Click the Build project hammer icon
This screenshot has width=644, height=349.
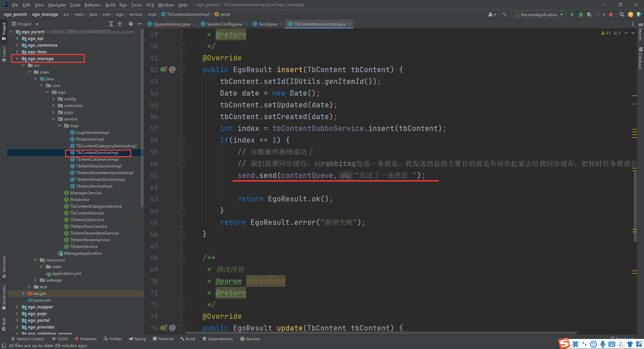coord(504,14)
